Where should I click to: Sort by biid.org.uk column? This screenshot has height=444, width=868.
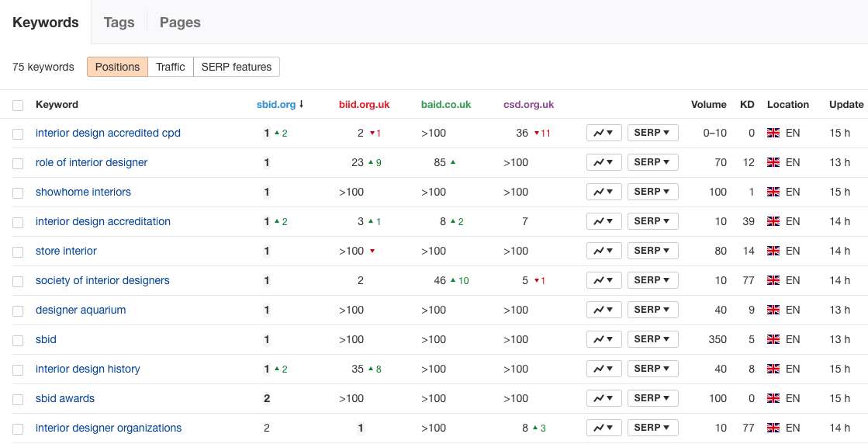click(365, 104)
